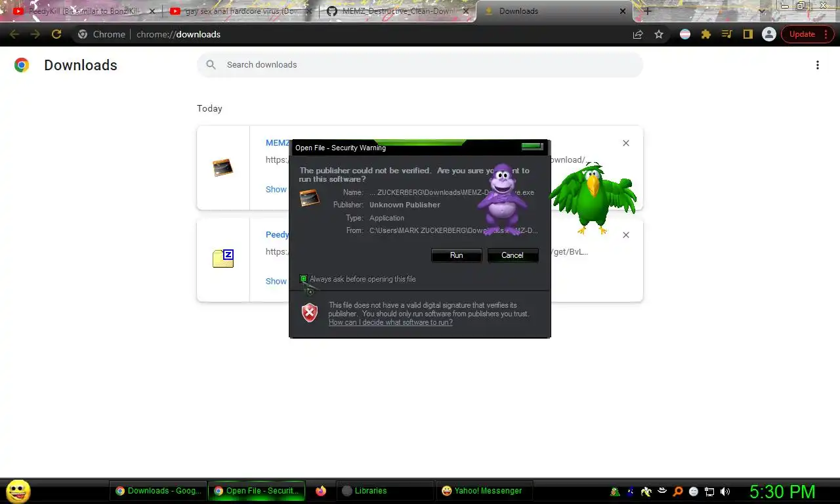Remove the MEMZ download from list

[x=625, y=143]
